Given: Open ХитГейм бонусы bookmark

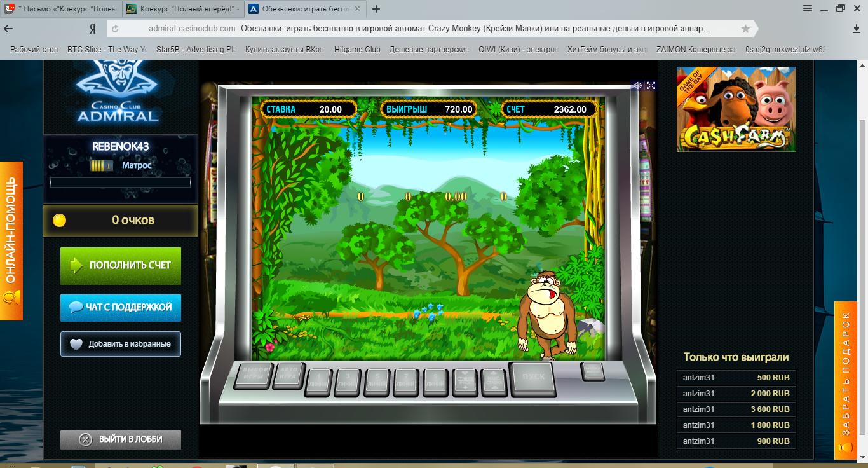Looking at the screenshot, I should coord(607,49).
